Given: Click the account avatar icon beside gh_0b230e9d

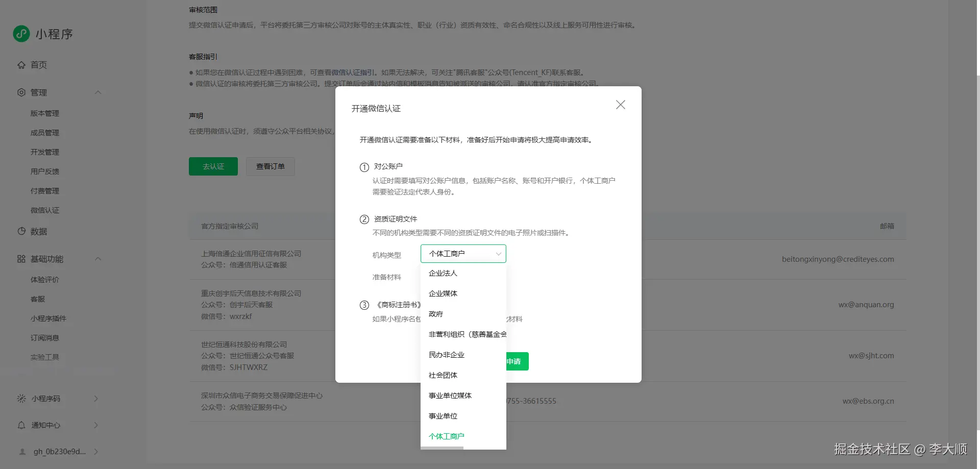Looking at the screenshot, I should tap(22, 452).
